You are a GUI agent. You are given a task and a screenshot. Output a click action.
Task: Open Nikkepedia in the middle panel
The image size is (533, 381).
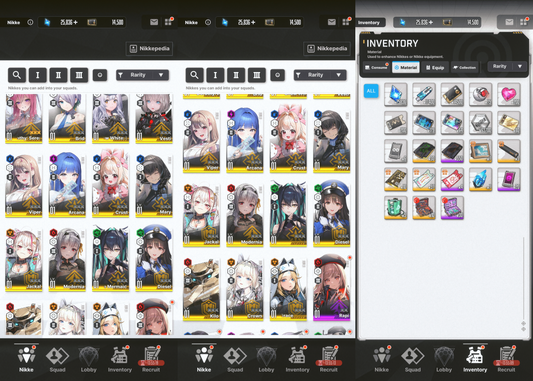click(327, 49)
